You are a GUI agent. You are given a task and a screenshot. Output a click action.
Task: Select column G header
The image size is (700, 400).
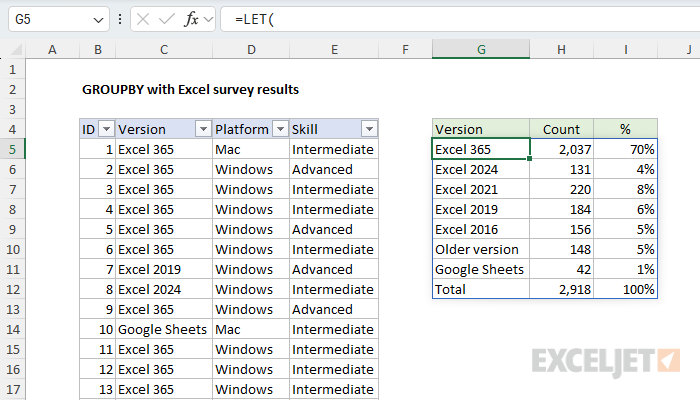[481, 50]
